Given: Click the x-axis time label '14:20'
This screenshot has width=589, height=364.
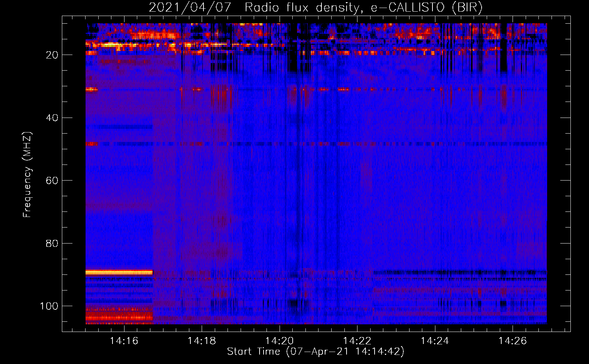Looking at the screenshot, I should 280,341.
